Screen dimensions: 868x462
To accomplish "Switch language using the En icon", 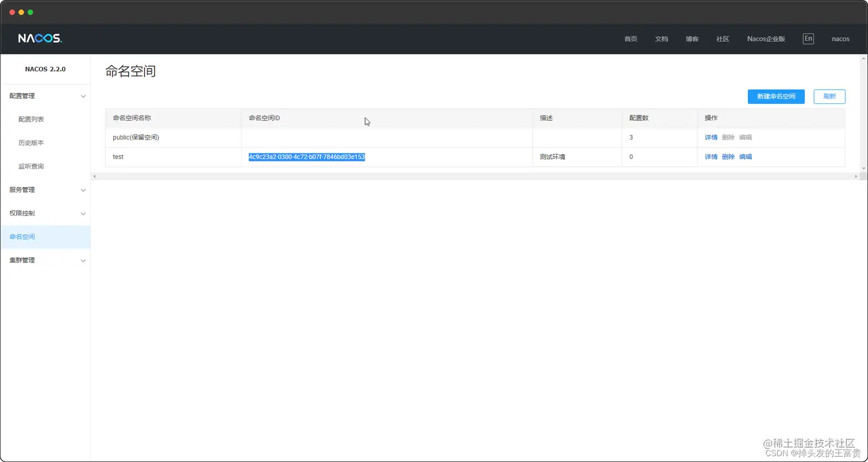I will point(808,38).
